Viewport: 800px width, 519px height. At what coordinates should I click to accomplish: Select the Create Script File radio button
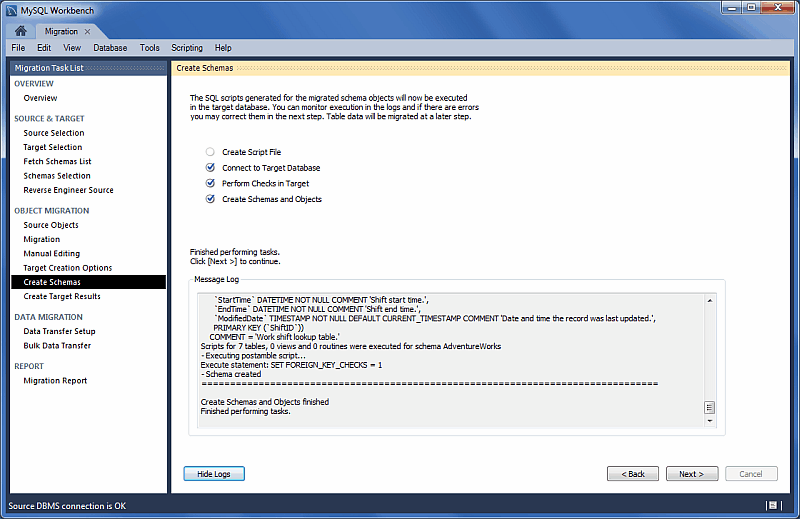pyautogui.click(x=210, y=152)
